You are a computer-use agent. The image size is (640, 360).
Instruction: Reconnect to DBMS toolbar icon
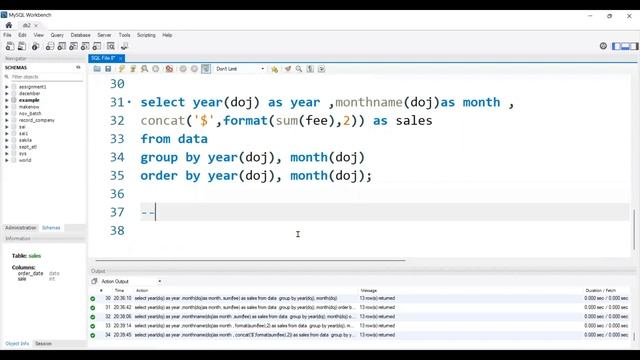click(x=124, y=47)
